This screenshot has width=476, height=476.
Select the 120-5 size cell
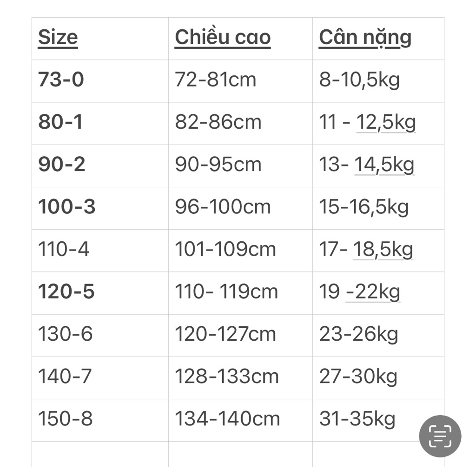pos(66,292)
